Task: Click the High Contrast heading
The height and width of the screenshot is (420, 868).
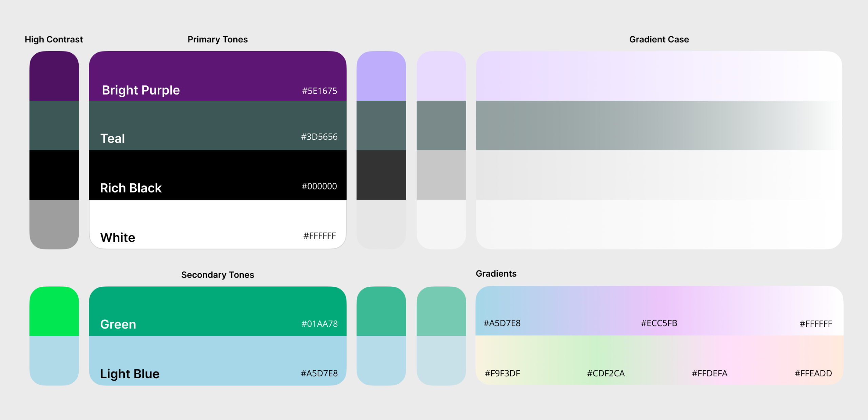Action: pos(54,39)
